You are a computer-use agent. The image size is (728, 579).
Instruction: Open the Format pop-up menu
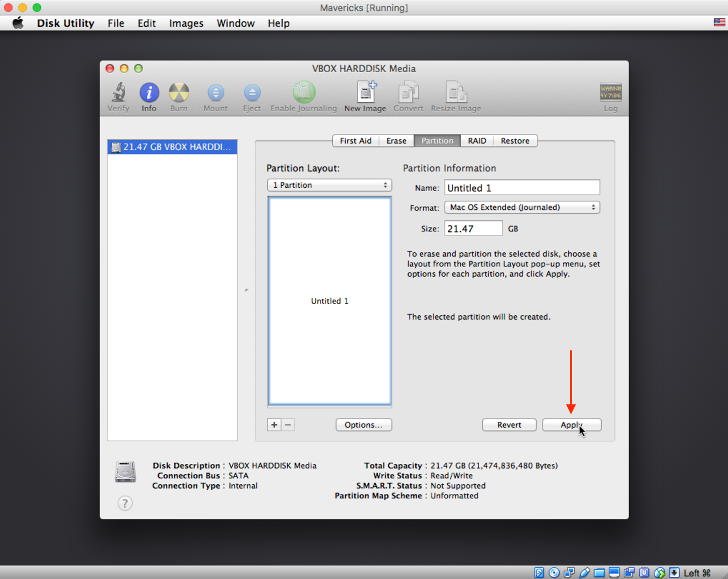pyautogui.click(x=522, y=207)
